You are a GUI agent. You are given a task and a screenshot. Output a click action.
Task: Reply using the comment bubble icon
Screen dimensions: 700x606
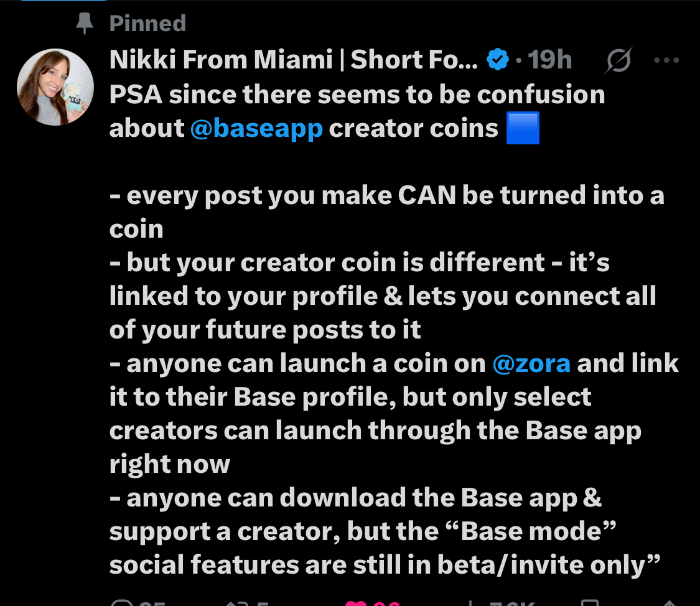pyautogui.click(x=119, y=602)
